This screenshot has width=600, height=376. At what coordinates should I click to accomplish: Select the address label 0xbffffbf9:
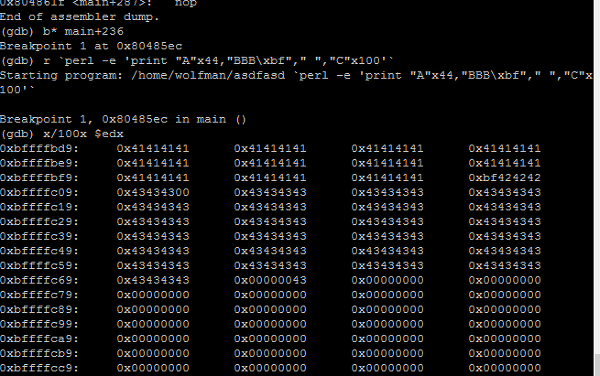pos(39,178)
